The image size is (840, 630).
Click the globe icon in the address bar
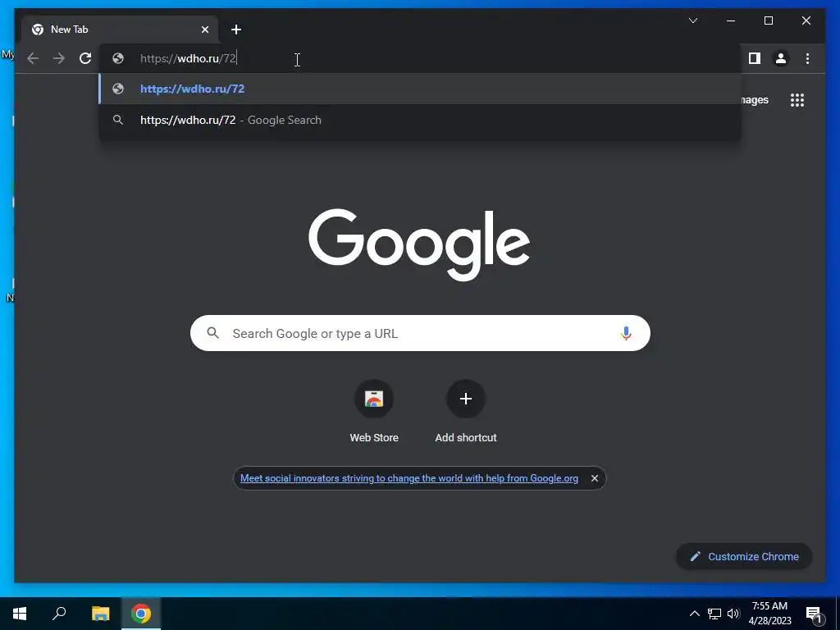click(x=118, y=58)
